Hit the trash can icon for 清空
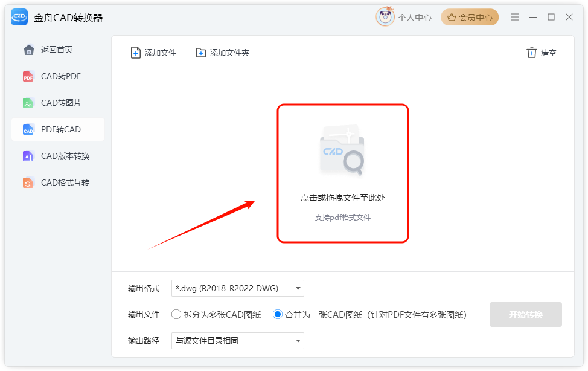This screenshot has width=588, height=371. click(x=531, y=53)
